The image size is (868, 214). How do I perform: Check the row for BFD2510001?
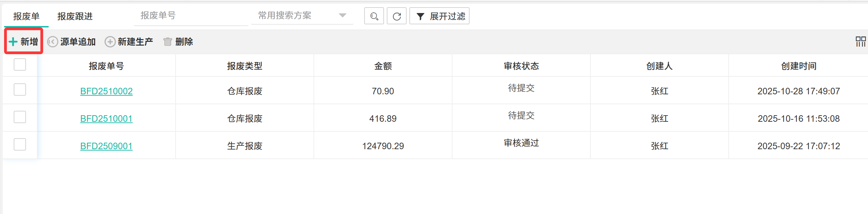coord(20,117)
